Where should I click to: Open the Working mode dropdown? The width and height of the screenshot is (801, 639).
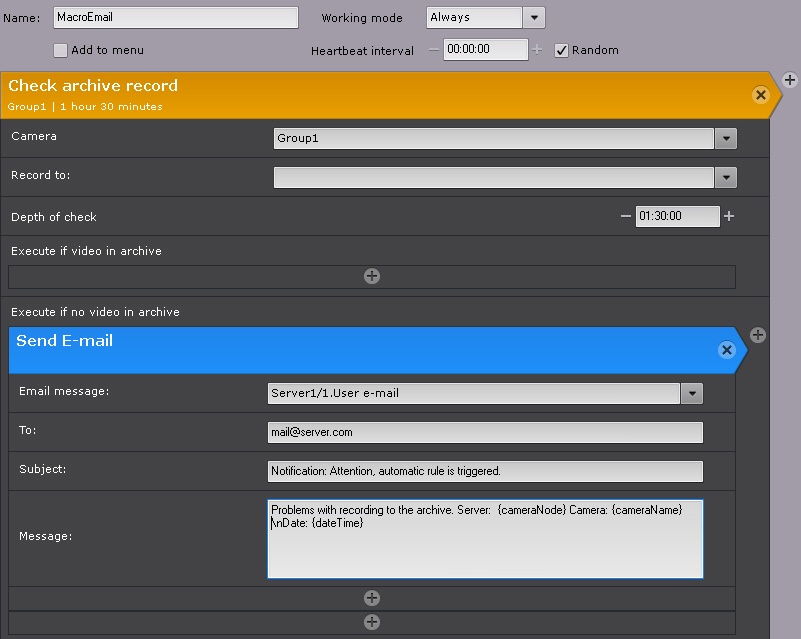pos(534,17)
